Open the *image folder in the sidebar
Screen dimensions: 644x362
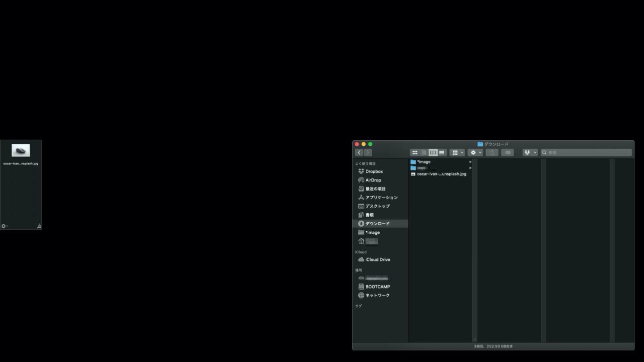[x=380, y=232]
